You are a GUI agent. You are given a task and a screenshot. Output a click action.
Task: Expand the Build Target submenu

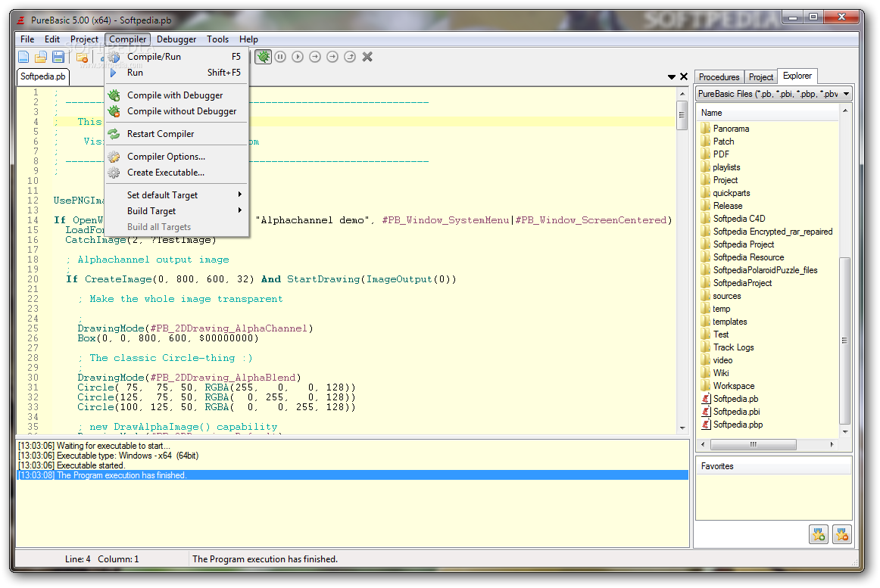[176, 211]
